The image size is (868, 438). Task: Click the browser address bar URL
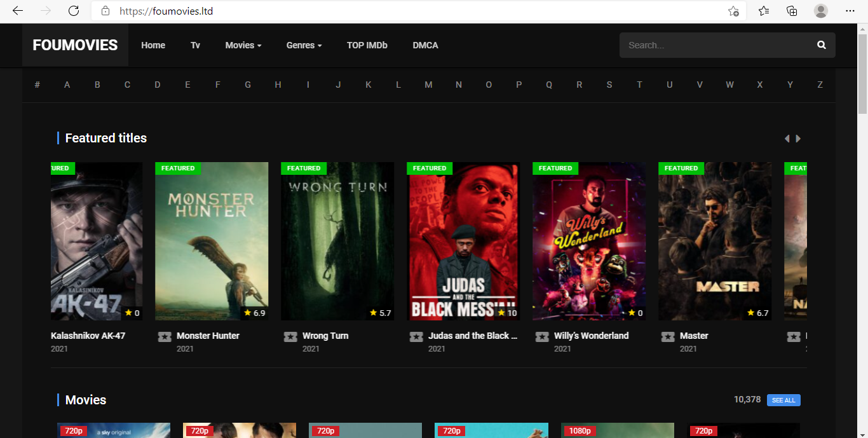coord(166,11)
